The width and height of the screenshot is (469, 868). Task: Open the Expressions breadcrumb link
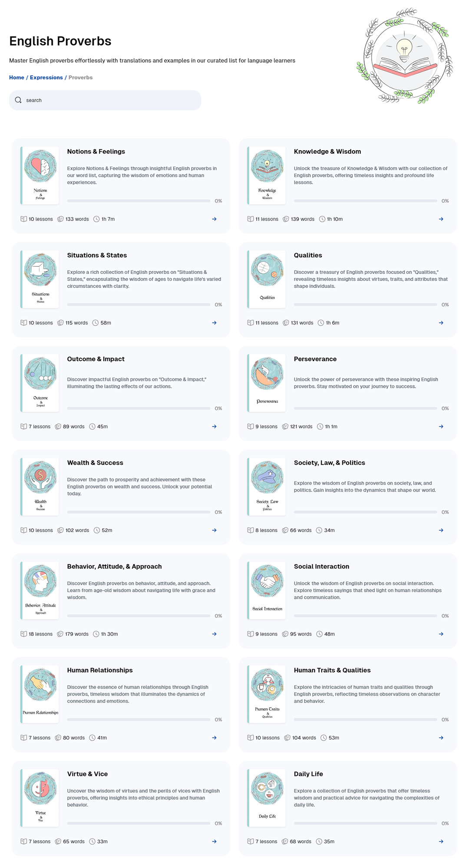[x=46, y=78]
